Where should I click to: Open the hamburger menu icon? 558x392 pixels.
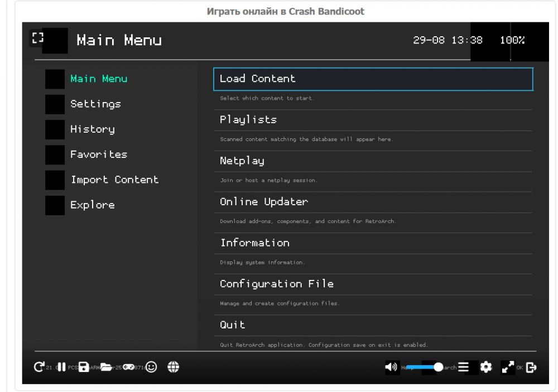[x=463, y=367]
